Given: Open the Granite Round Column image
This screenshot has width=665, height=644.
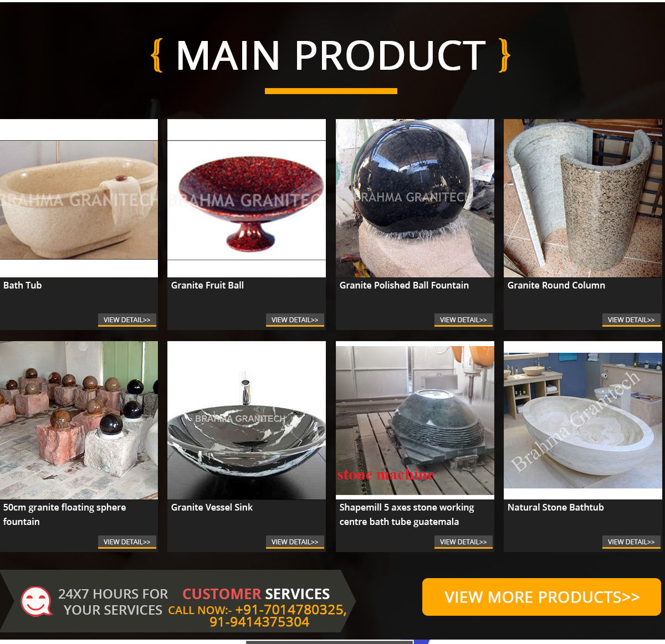Looking at the screenshot, I should (x=583, y=198).
